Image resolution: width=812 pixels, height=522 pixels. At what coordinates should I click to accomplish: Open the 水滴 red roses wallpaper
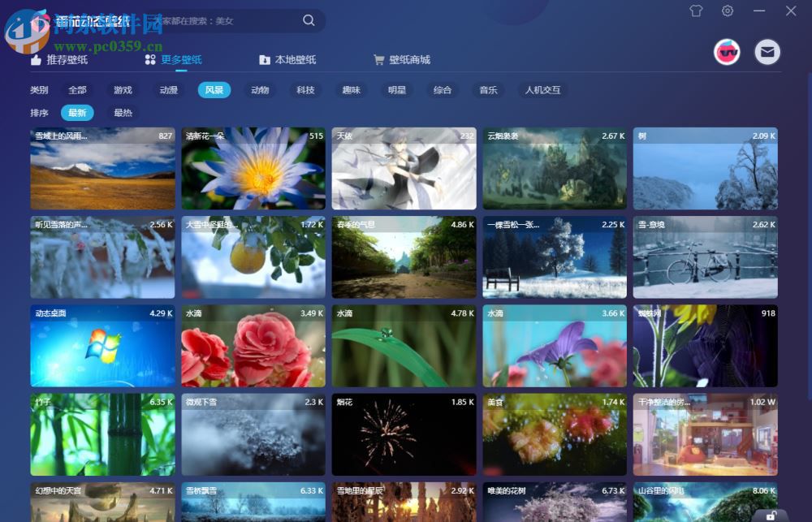coord(253,345)
